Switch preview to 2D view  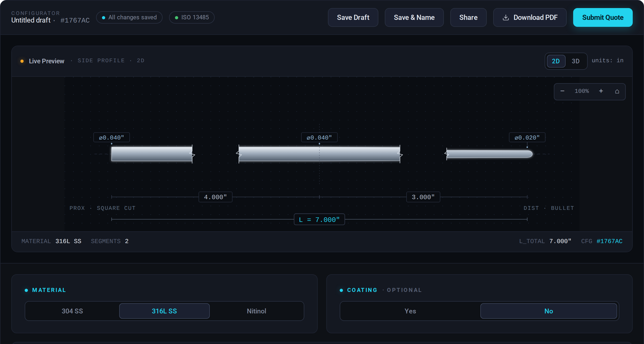point(556,61)
